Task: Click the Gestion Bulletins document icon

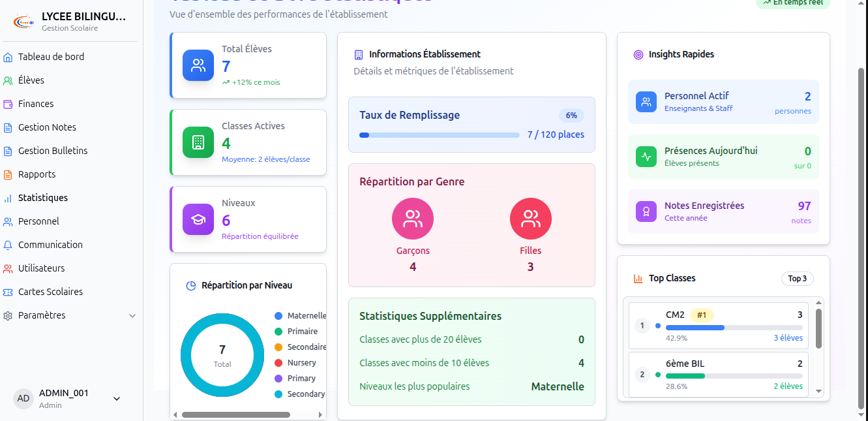Action: pyautogui.click(x=8, y=151)
